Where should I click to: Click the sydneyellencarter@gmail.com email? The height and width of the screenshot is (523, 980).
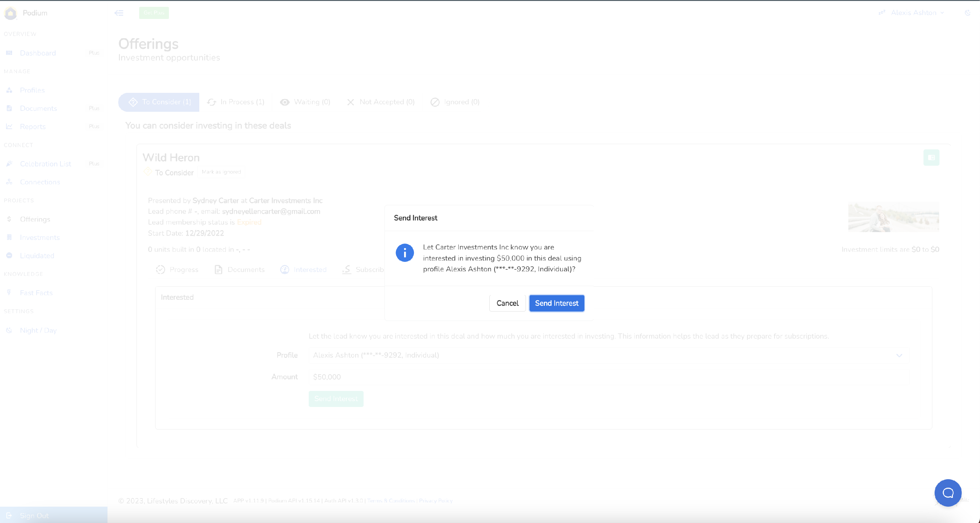pyautogui.click(x=271, y=211)
